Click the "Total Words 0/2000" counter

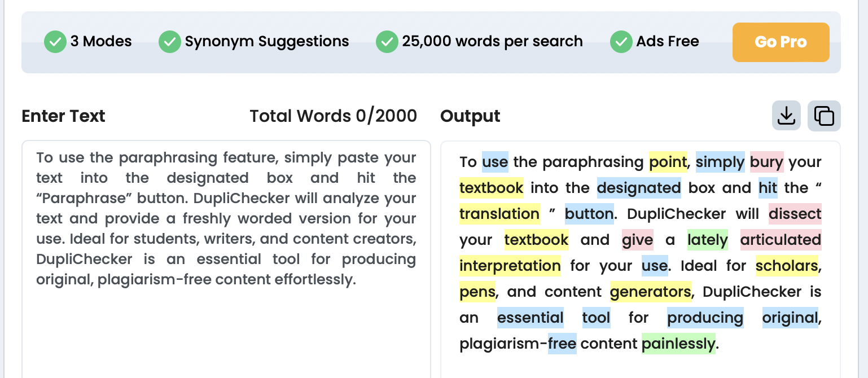coord(334,116)
